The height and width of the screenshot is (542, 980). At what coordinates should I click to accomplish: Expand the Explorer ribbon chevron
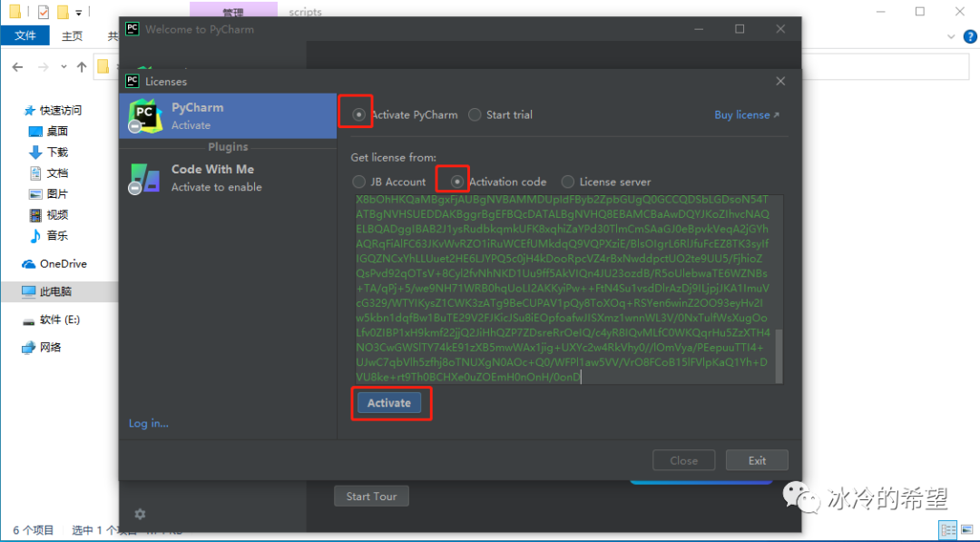pos(951,36)
